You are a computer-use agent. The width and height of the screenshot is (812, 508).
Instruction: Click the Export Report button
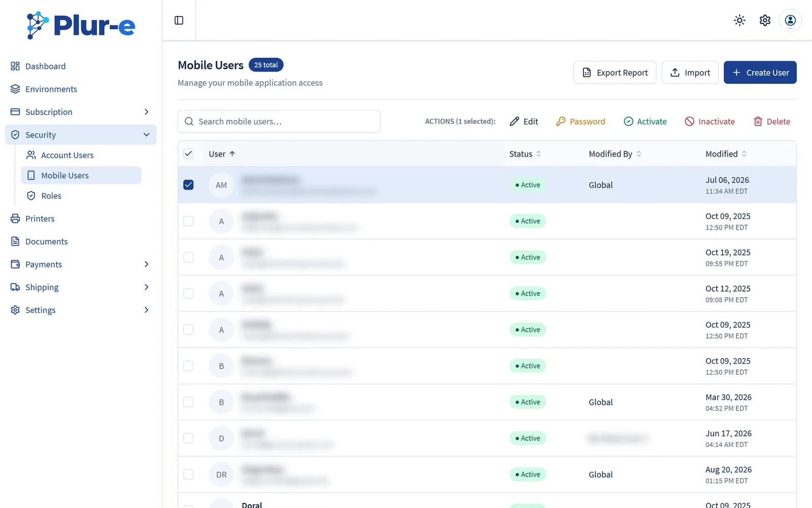coord(615,73)
